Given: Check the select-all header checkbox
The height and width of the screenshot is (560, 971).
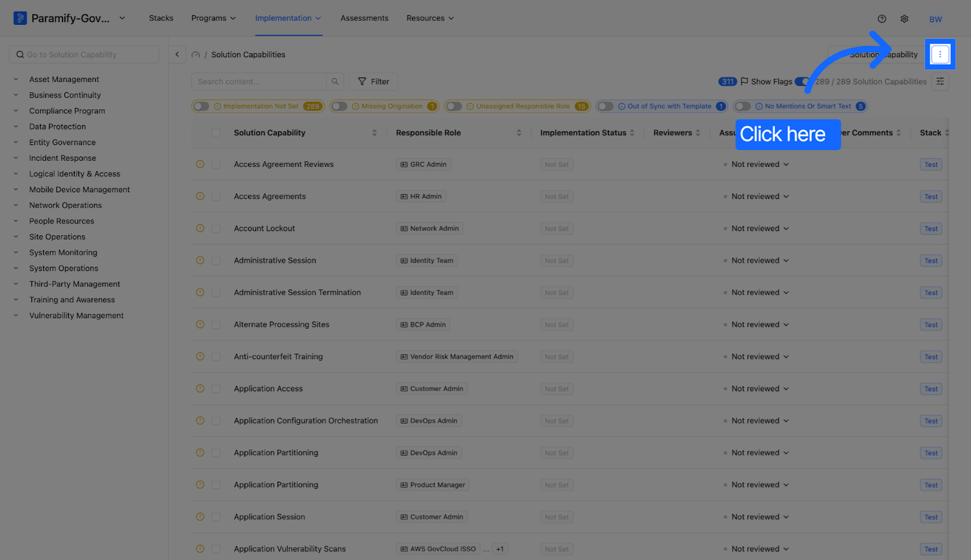Looking at the screenshot, I should (x=216, y=133).
